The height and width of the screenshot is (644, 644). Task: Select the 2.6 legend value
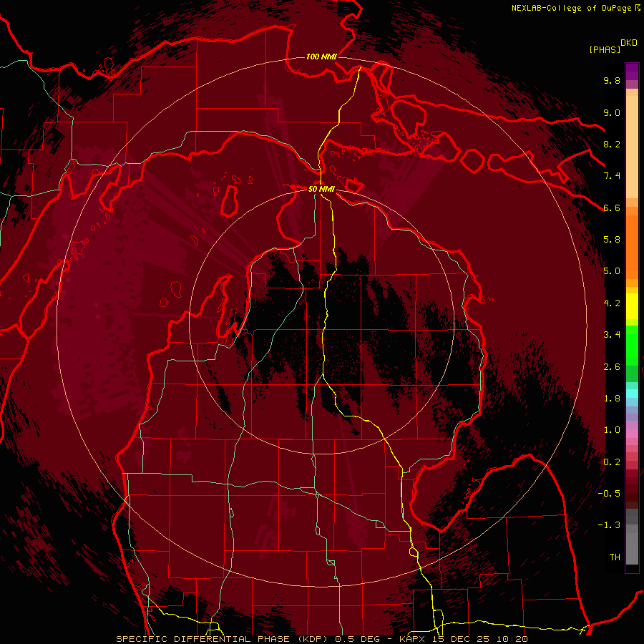coord(612,367)
